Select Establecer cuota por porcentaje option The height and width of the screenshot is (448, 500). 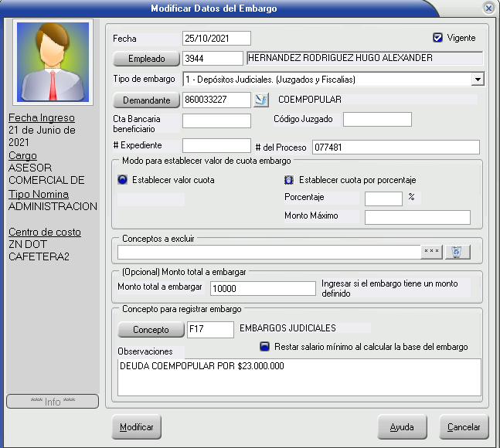(x=289, y=180)
